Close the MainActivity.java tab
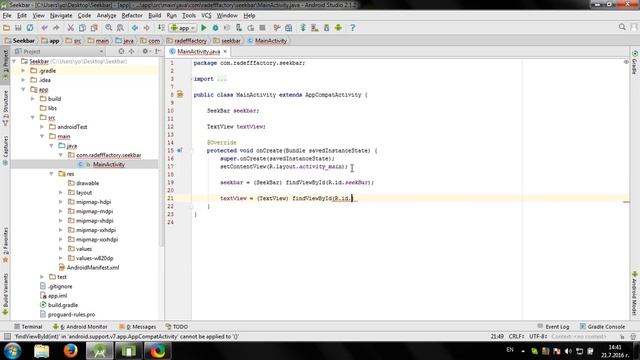This screenshot has width=640, height=360. click(x=225, y=51)
